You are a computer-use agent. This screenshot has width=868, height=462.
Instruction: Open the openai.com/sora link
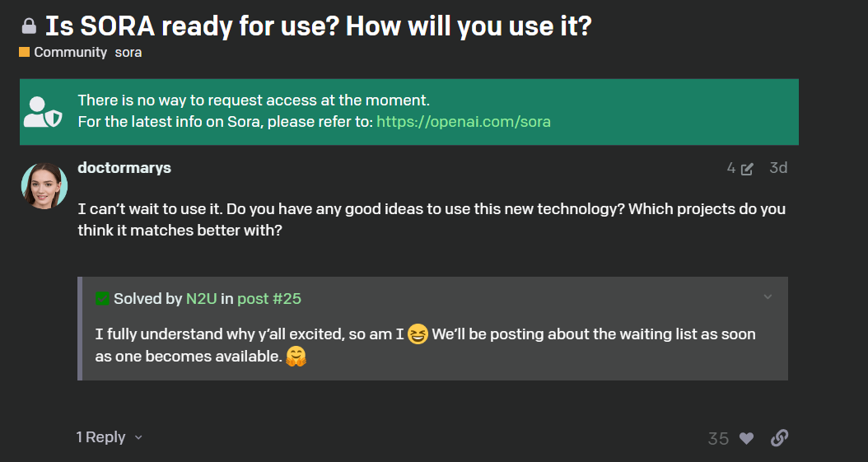click(x=464, y=122)
